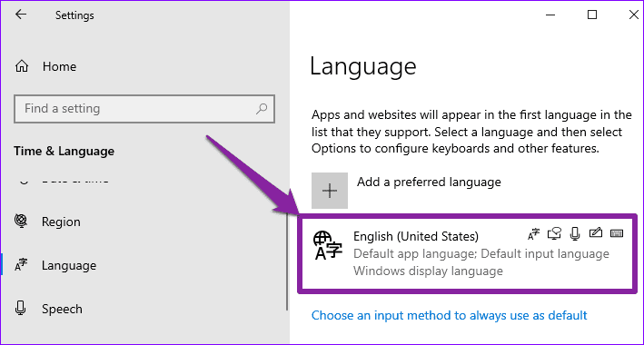Image resolution: width=644 pixels, height=345 pixels.
Task: Open Home in Settings sidebar
Action: click(59, 66)
